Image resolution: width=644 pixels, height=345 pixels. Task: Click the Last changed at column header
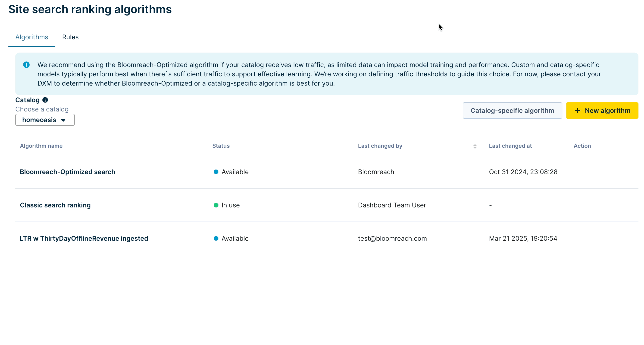pos(510,146)
